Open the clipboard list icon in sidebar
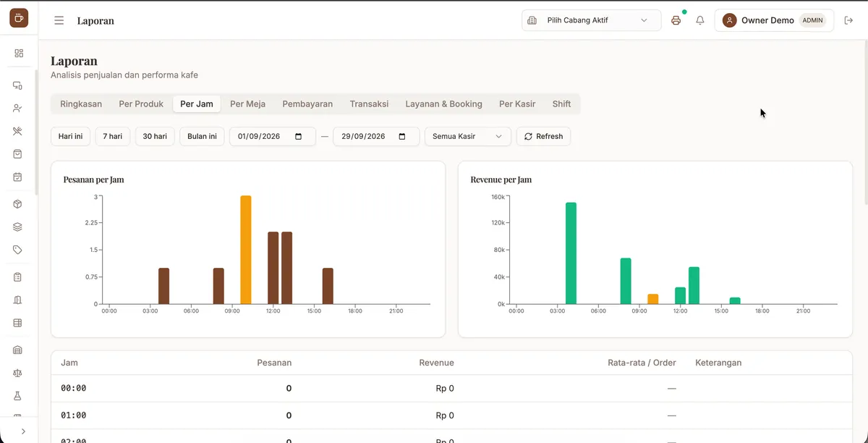The width and height of the screenshot is (868, 443). [x=18, y=277]
